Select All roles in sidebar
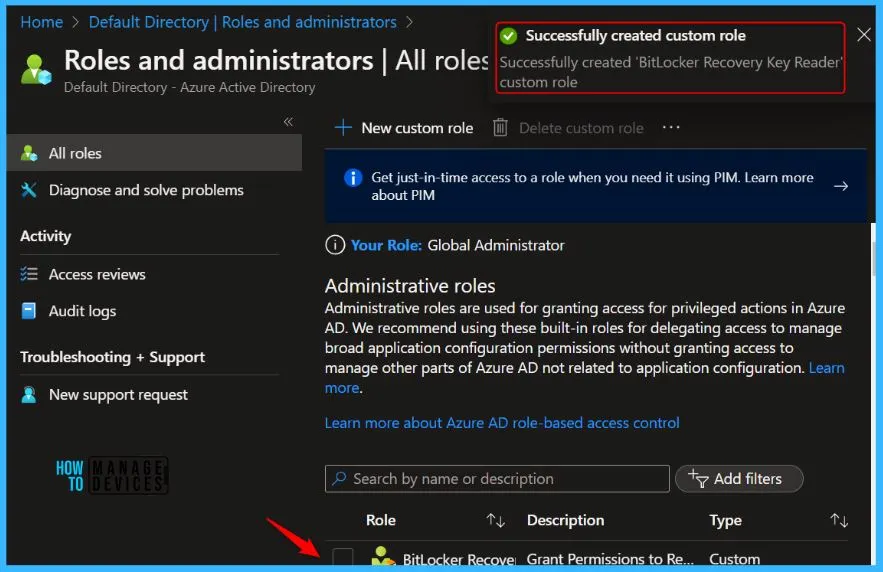 point(154,153)
